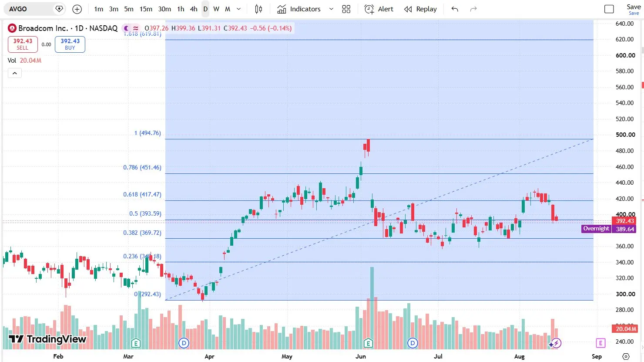This screenshot has height=362, width=644.
Task: Click the red 392.43 SELL button
Action: point(23,44)
